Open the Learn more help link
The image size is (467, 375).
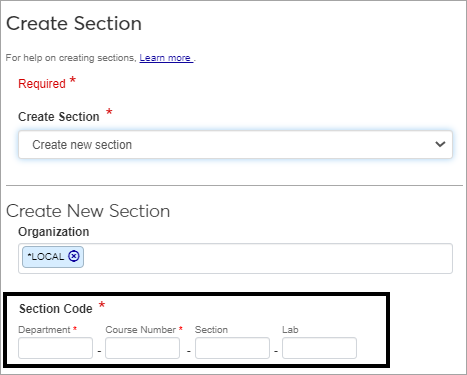point(166,58)
